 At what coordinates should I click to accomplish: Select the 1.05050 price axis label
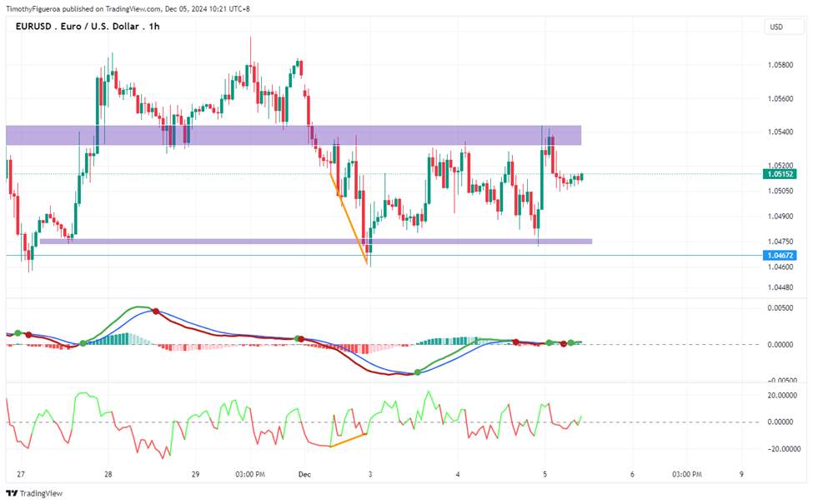[x=780, y=191]
